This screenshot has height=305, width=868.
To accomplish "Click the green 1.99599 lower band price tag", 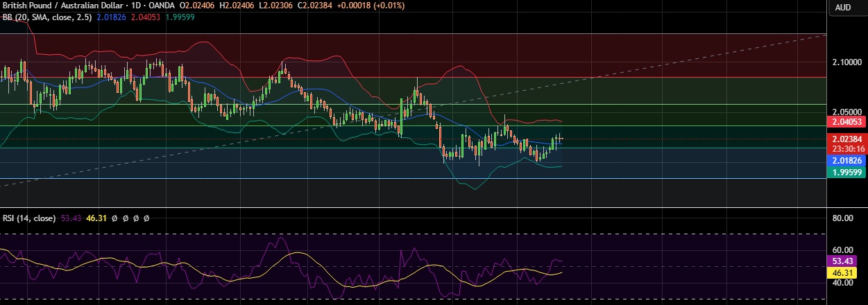I will (846, 171).
